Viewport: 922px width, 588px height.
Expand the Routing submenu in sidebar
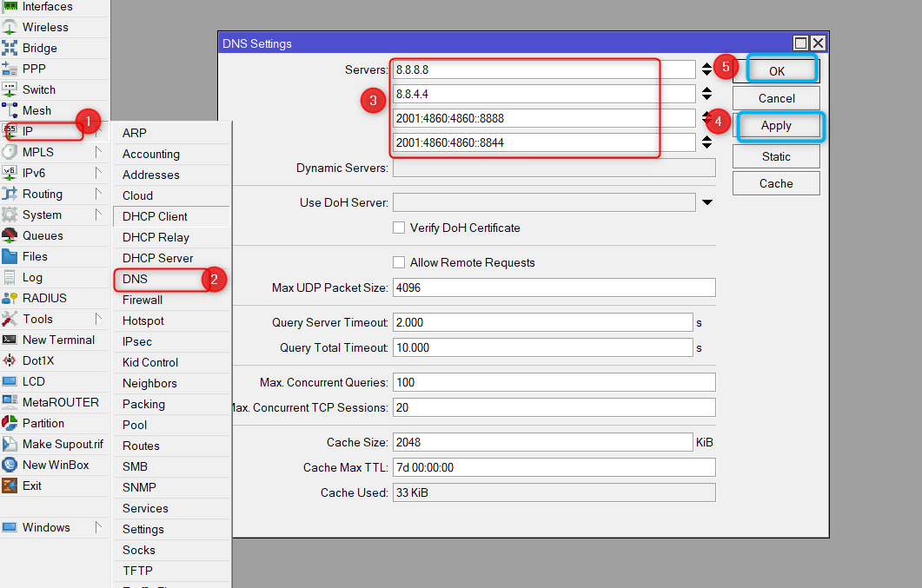pyautogui.click(x=98, y=194)
